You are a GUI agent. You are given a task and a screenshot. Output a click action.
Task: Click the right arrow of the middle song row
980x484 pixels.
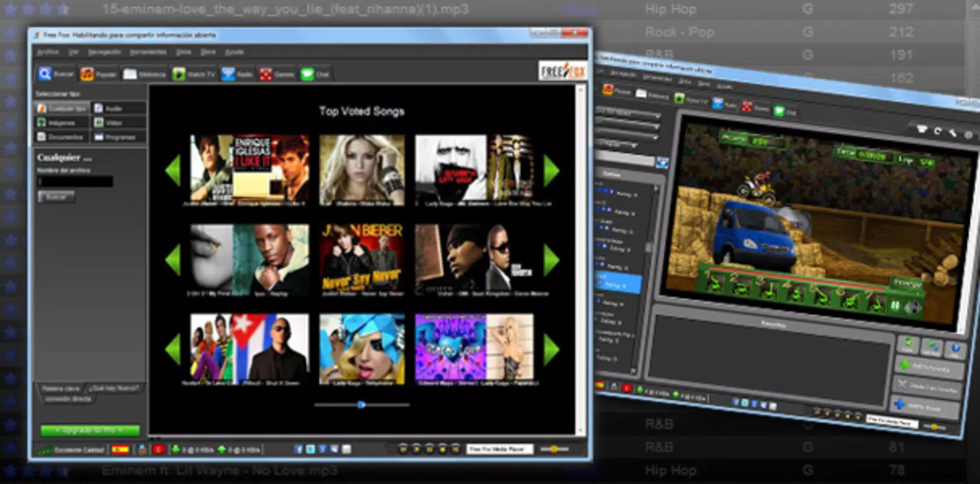(x=551, y=260)
